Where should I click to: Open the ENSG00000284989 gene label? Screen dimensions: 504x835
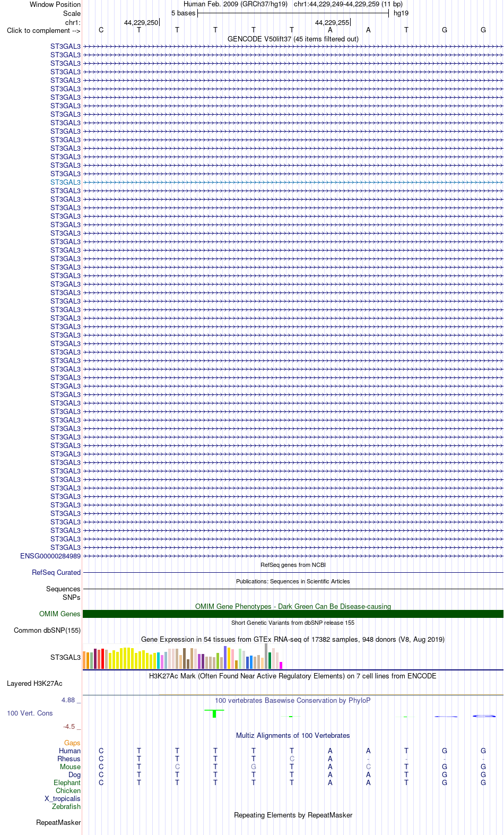50,556
